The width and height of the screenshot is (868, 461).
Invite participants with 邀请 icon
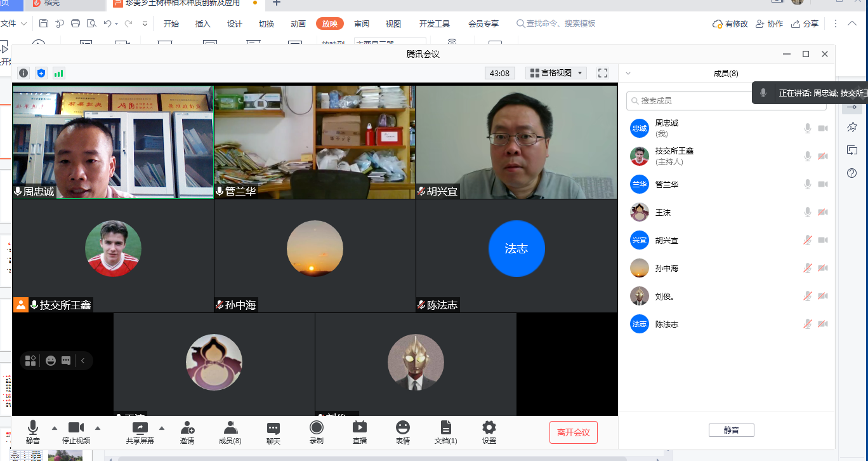point(187,432)
